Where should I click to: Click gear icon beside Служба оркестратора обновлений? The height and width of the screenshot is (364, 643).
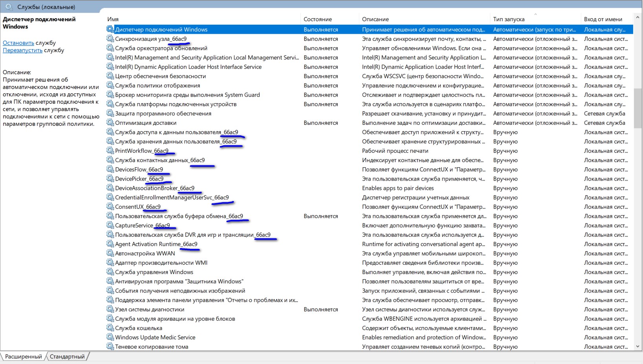click(x=110, y=48)
